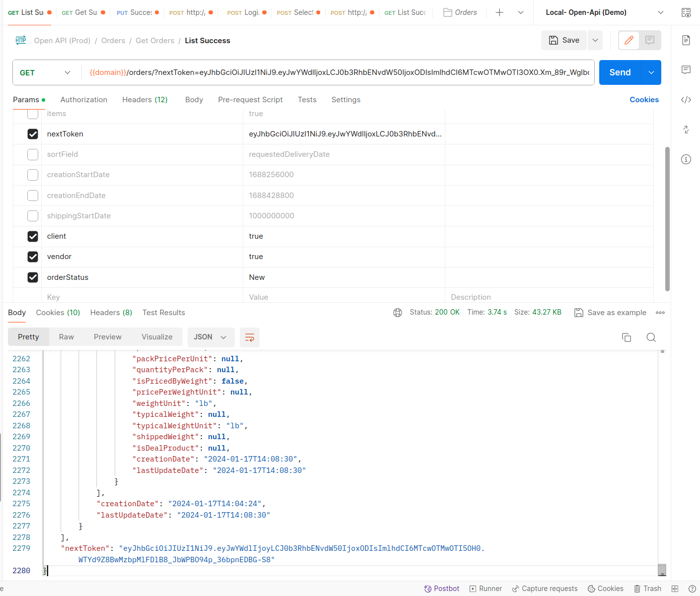Search the response with magnifier icon
This screenshot has width=700, height=596.
(651, 337)
